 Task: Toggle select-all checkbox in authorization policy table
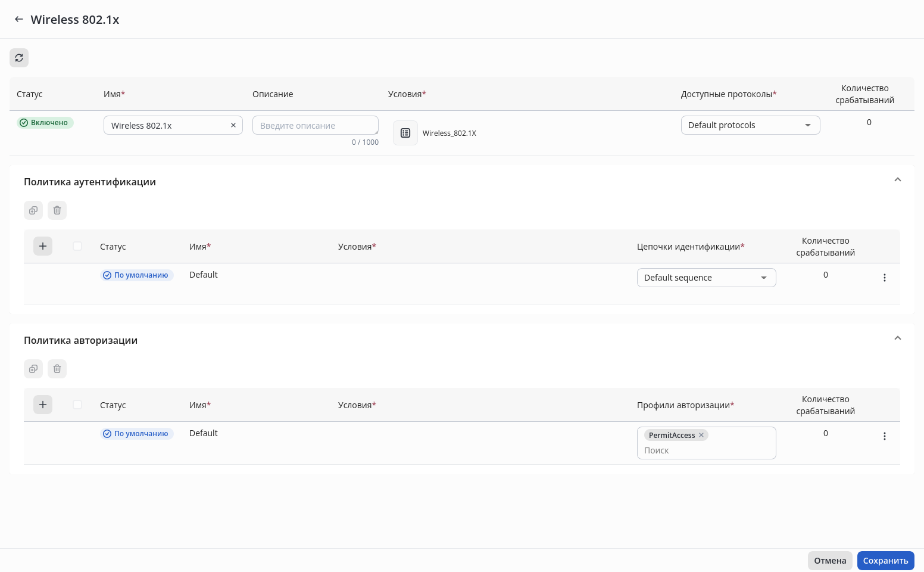77,405
